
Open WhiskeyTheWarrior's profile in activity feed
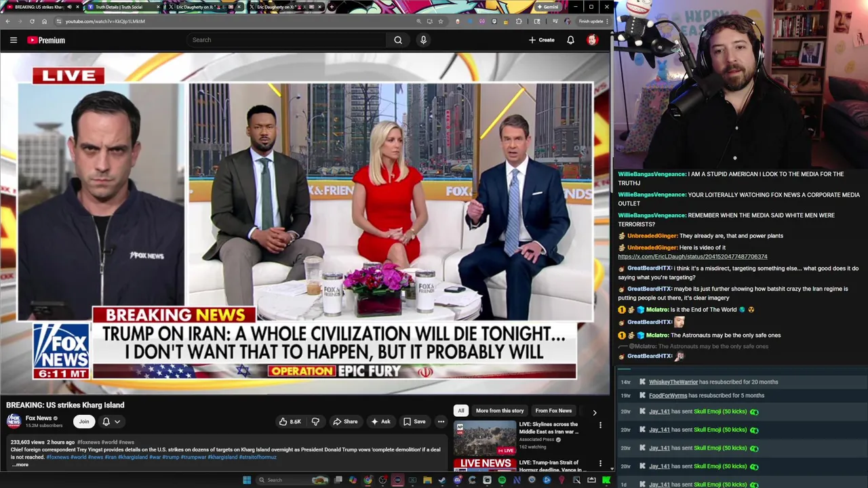(x=673, y=382)
